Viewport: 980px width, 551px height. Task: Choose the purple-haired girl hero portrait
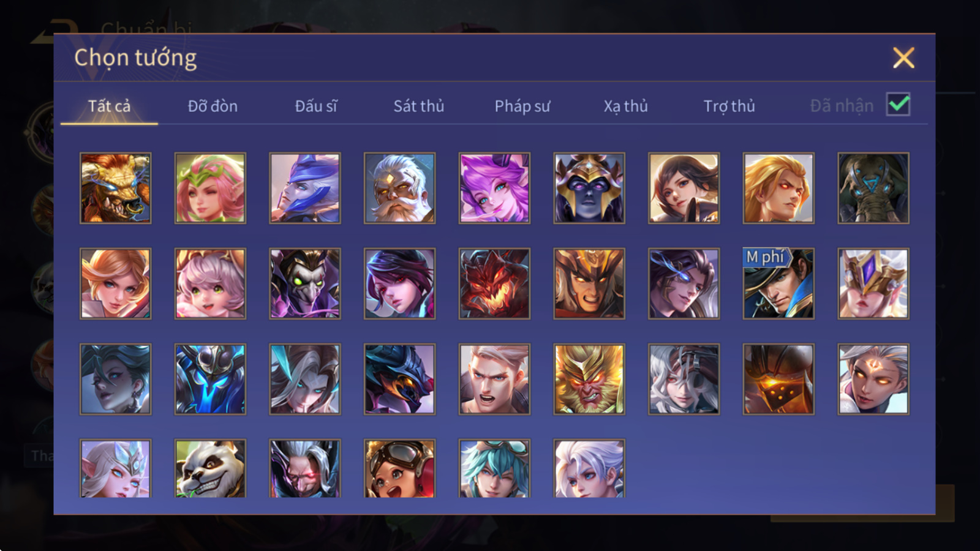click(494, 188)
